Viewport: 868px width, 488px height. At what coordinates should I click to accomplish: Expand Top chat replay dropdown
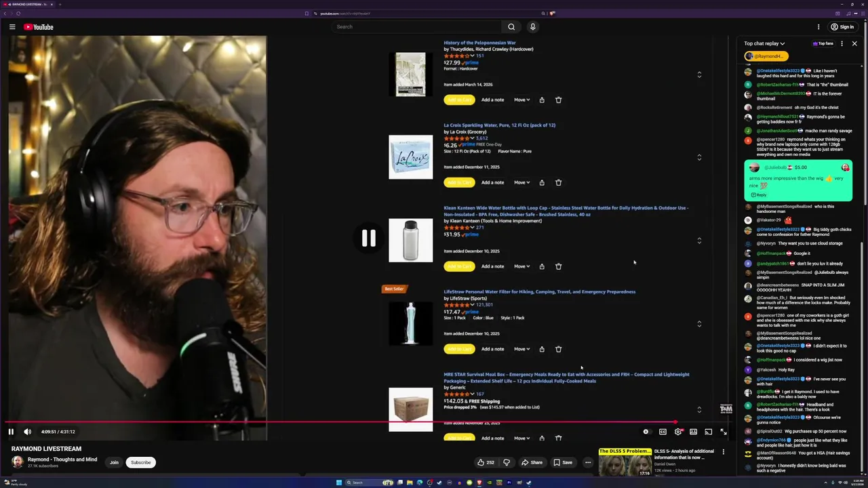coord(764,43)
